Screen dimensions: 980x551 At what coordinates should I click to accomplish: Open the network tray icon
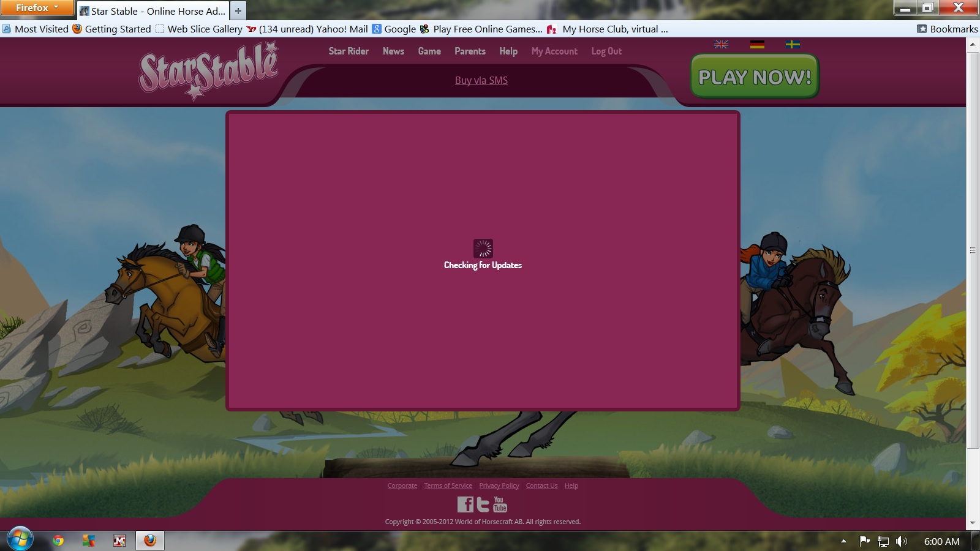[883, 541]
